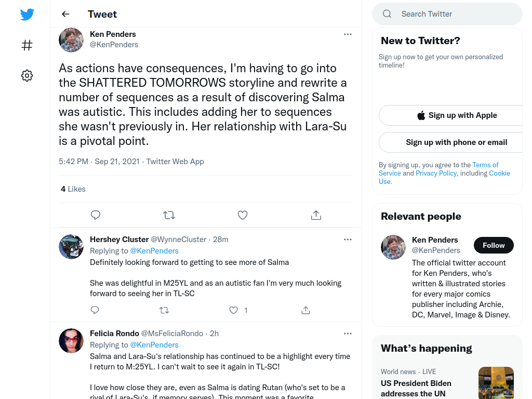Viewport: 532px width, 399px height.
Task: Retweet Ken Penders' main tweet
Action: (169, 215)
